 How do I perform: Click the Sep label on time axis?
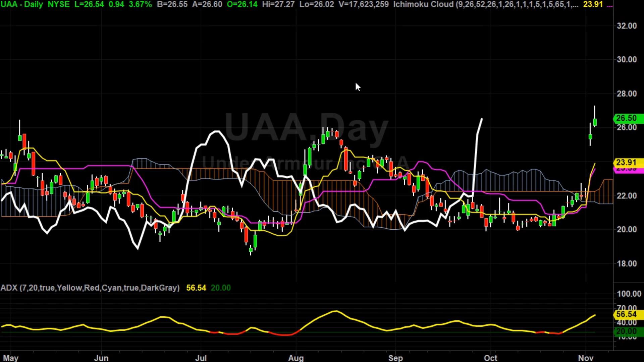click(395, 358)
